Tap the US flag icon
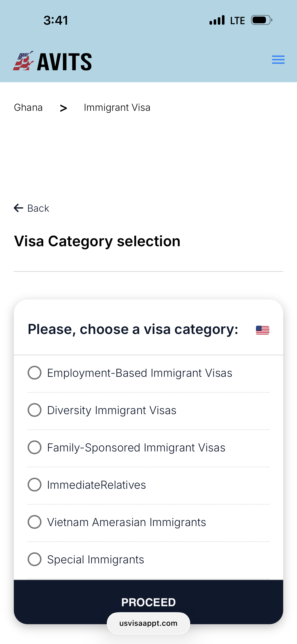 (262, 330)
